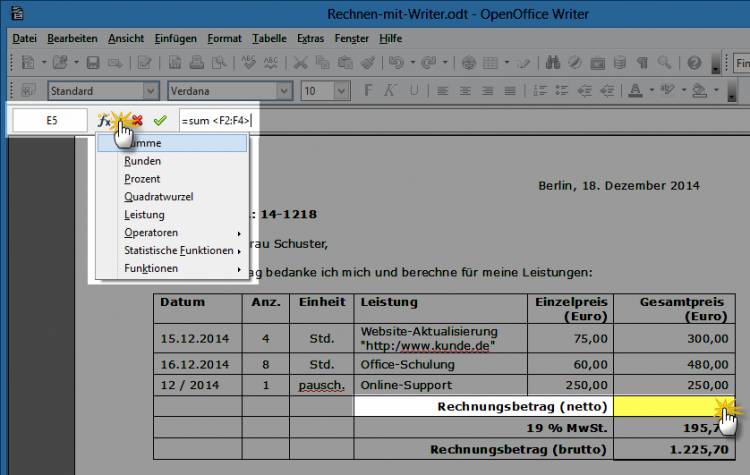The image size is (750, 475).
Task: Click the Save document icon
Action: coord(92,63)
